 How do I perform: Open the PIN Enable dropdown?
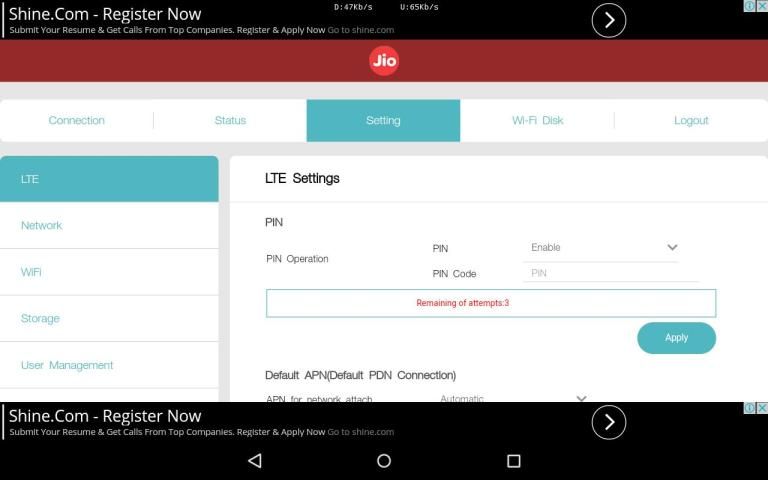point(601,247)
